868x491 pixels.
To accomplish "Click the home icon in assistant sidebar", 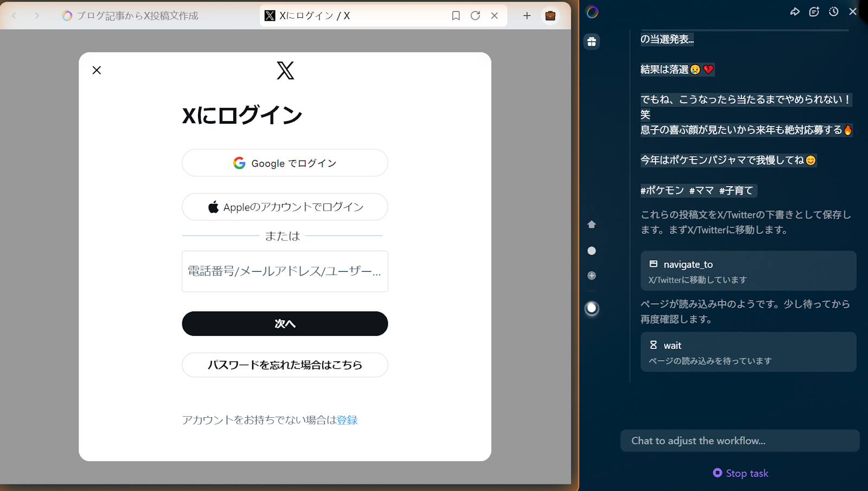I will pos(592,225).
